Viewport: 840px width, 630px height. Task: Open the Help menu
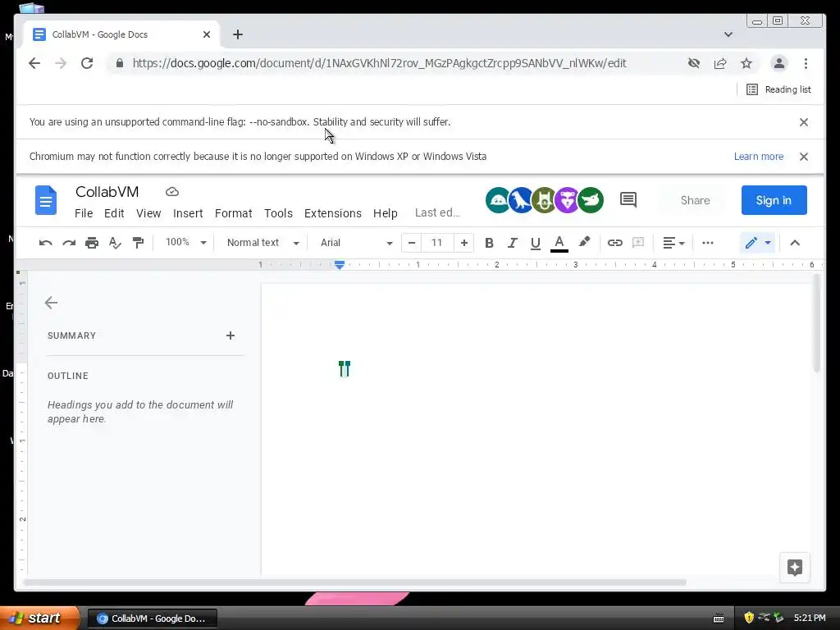tap(386, 213)
